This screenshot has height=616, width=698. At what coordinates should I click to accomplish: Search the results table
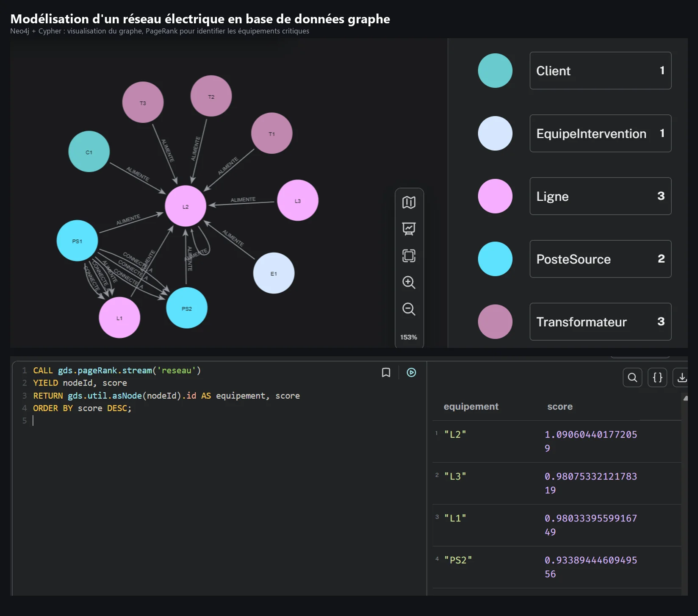(632, 377)
